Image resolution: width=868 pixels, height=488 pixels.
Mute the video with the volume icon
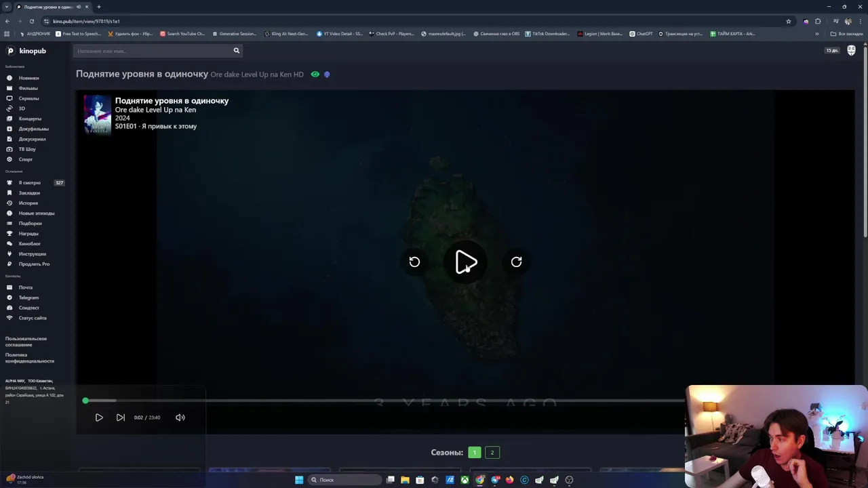tap(180, 418)
